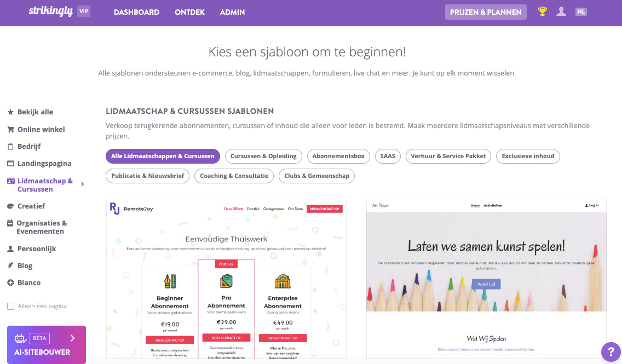The image size is (622, 364).
Task: Filter by Verhuur & Service Pakket
Action: coord(448,156)
